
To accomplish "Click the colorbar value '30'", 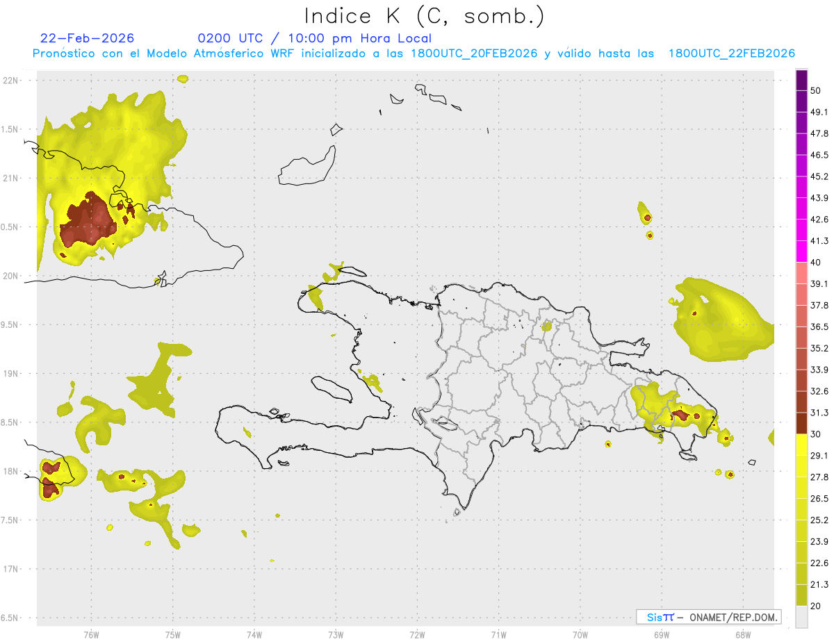I will coord(816,434).
